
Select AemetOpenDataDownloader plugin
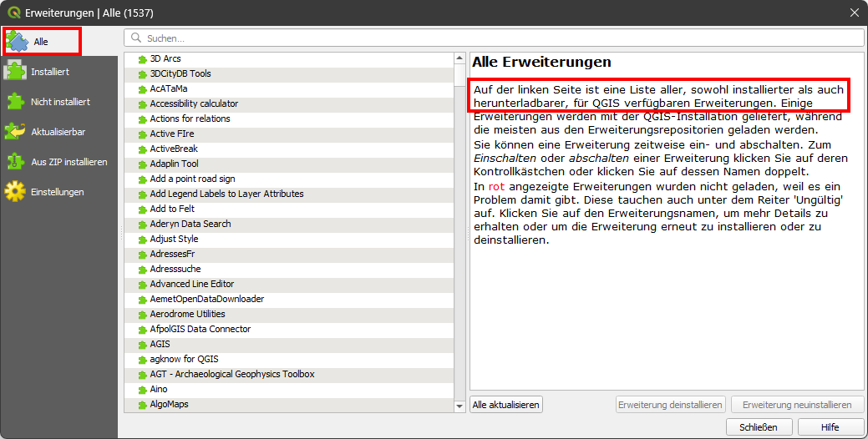(289, 299)
